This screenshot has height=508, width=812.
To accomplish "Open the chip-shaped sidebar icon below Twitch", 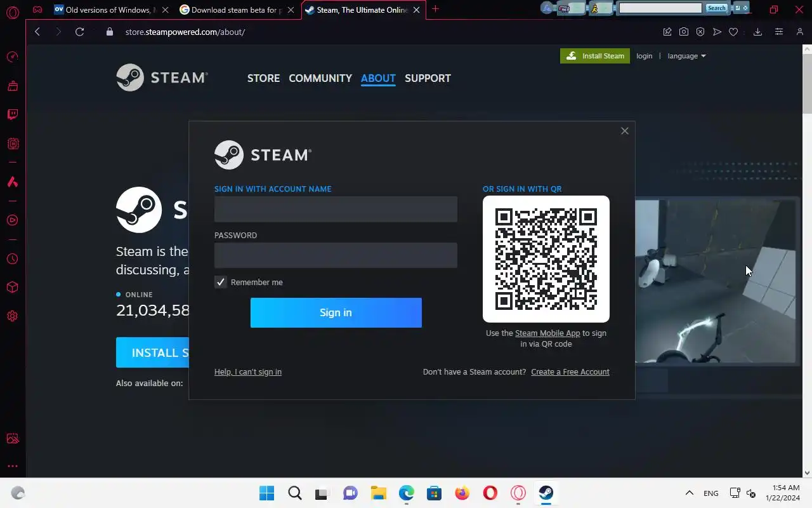I will [x=13, y=144].
